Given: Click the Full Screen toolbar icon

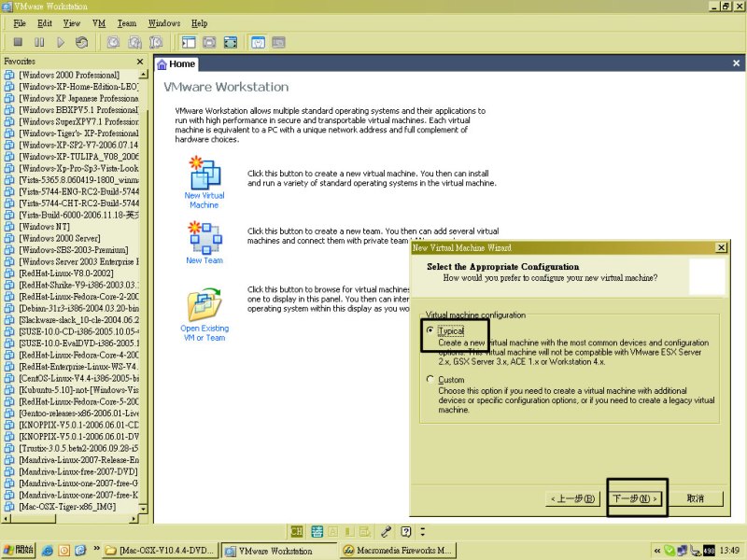Looking at the screenshot, I should point(231,42).
